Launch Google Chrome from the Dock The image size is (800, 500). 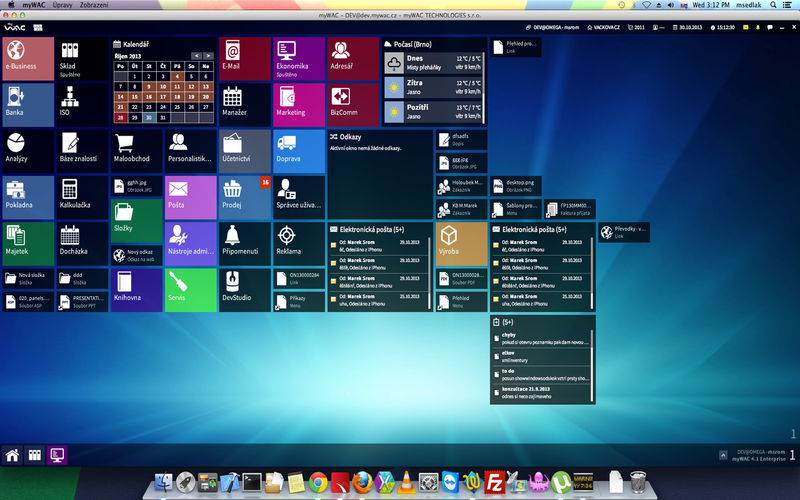[318, 482]
